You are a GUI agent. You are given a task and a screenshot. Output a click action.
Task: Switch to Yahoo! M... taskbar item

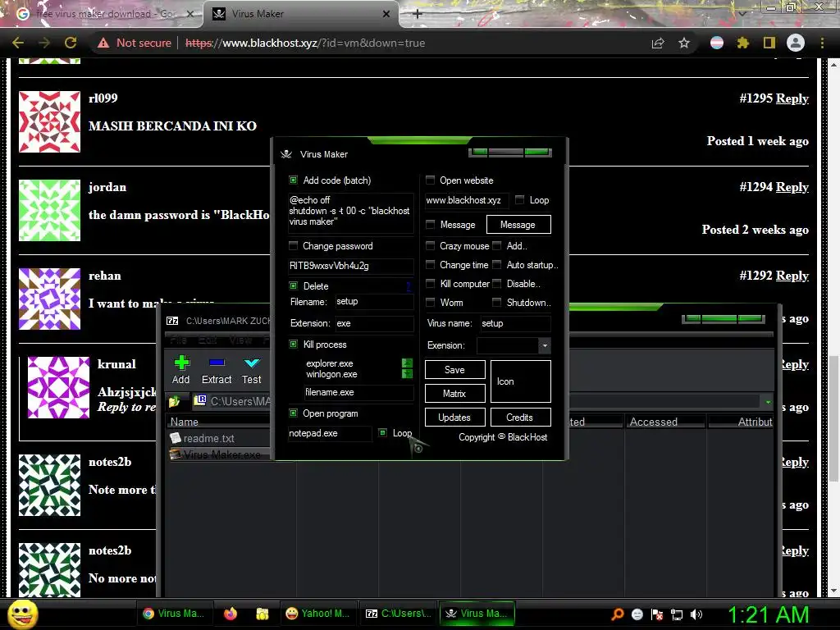click(x=317, y=614)
